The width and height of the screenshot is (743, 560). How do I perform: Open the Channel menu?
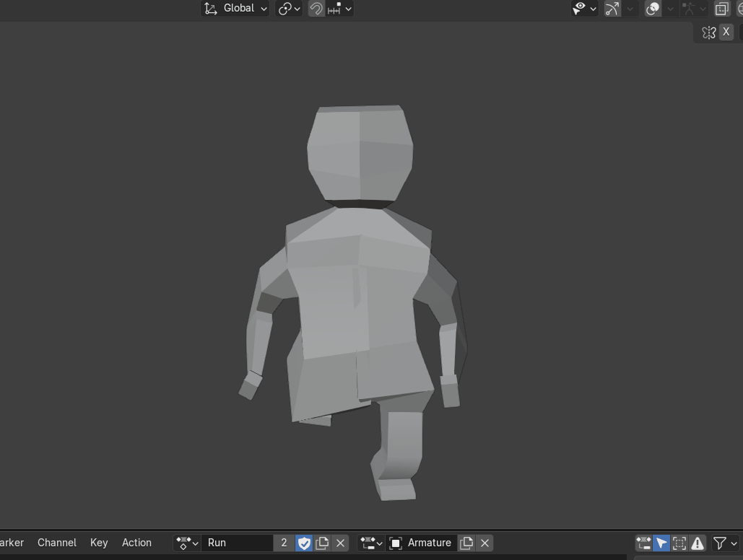point(57,543)
